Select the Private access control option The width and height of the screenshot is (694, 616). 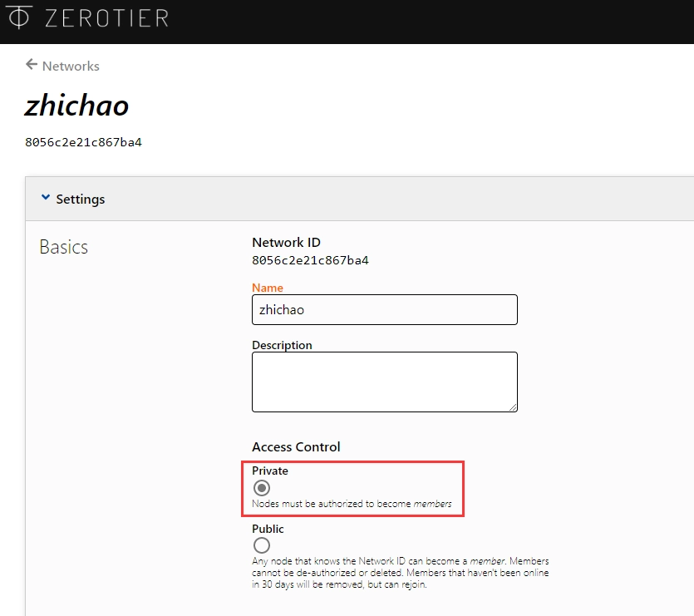(x=262, y=488)
